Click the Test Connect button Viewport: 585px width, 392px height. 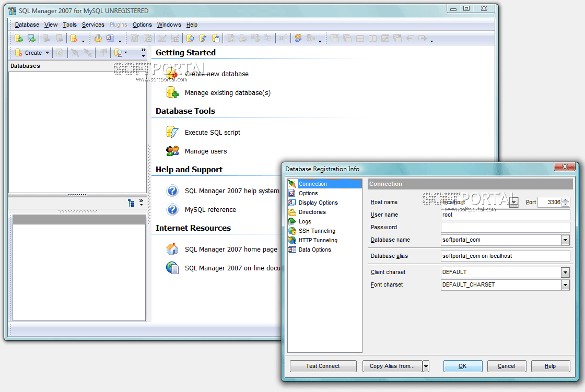(323, 366)
